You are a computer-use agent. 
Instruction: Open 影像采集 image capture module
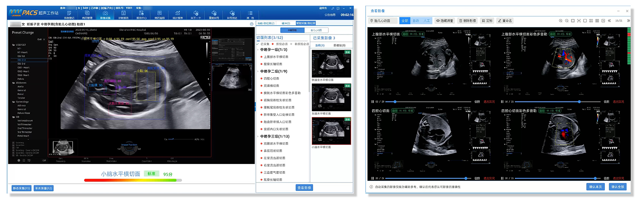tap(105, 14)
